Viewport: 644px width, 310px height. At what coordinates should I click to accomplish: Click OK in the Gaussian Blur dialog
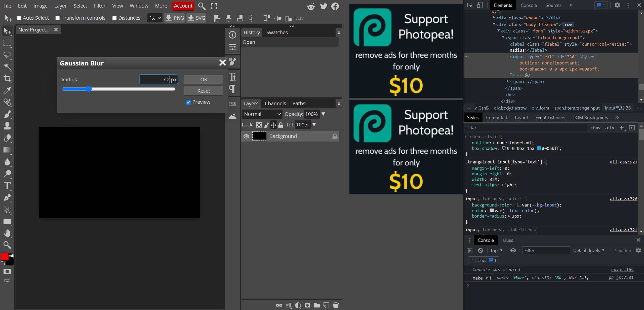(x=203, y=79)
